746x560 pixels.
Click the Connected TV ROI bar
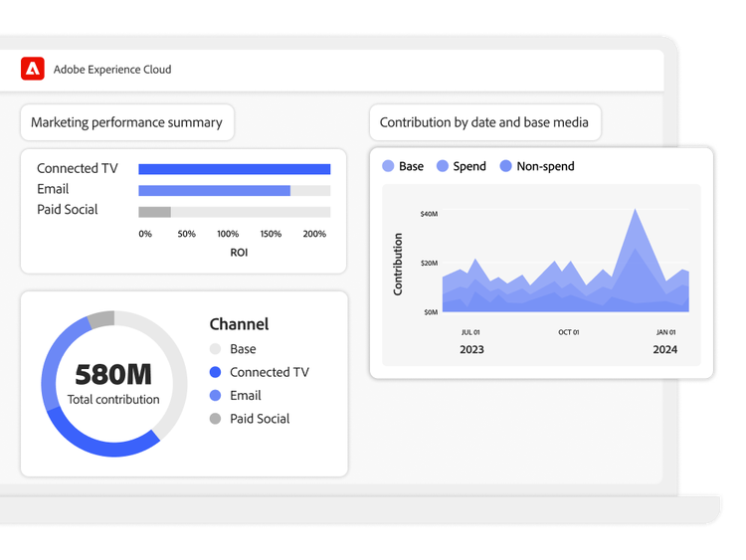coord(234,169)
